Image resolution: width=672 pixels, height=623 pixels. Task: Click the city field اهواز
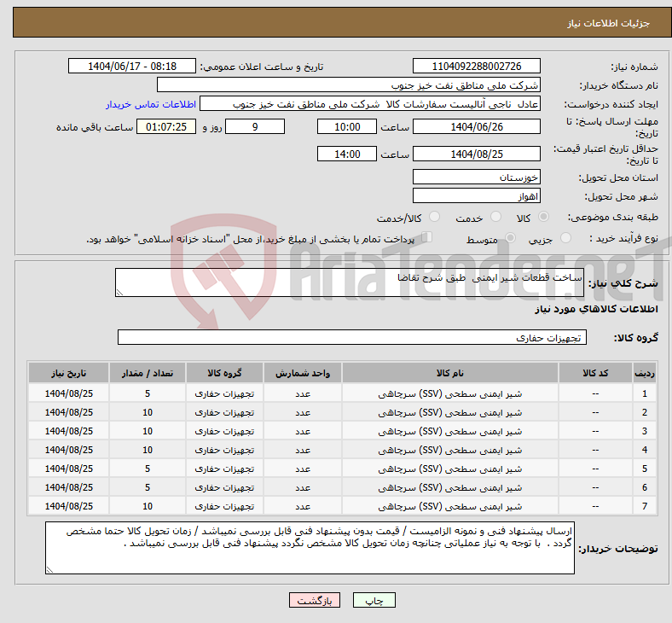point(476,196)
